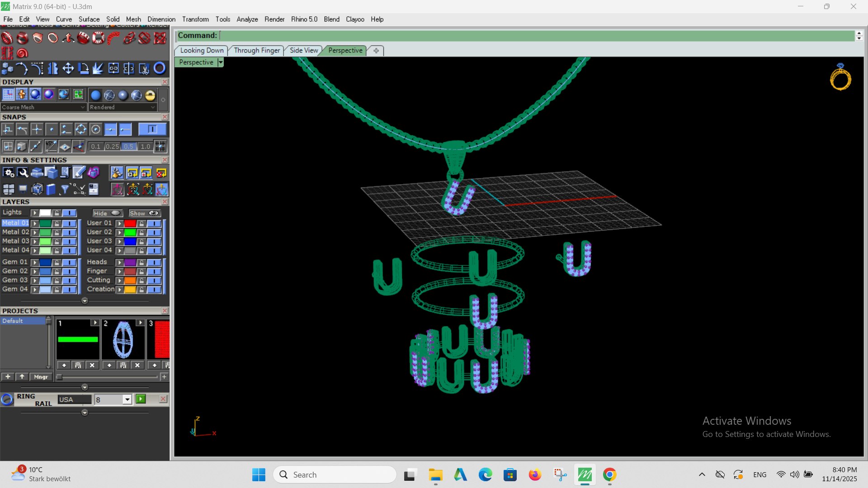The width and height of the screenshot is (868, 488).
Task: Click the Command input field
Action: tap(537, 35)
